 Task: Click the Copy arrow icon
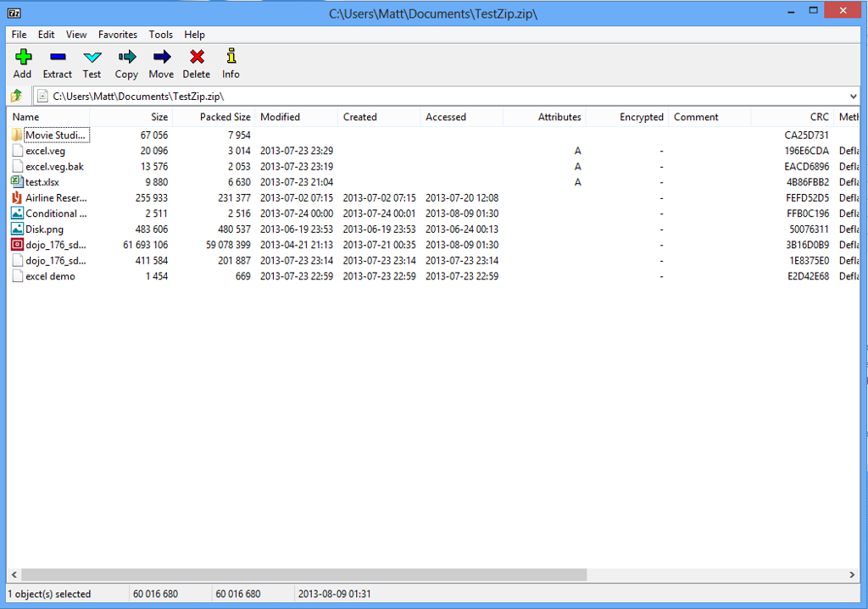127,57
